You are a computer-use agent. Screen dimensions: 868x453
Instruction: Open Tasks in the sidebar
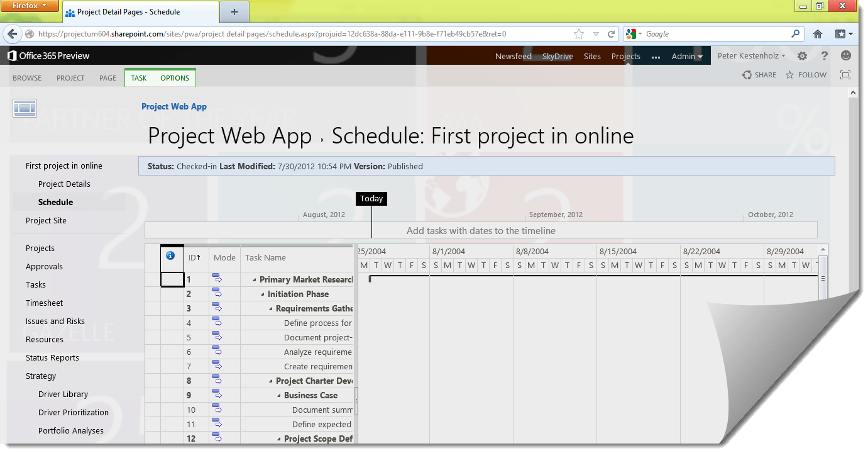click(36, 285)
